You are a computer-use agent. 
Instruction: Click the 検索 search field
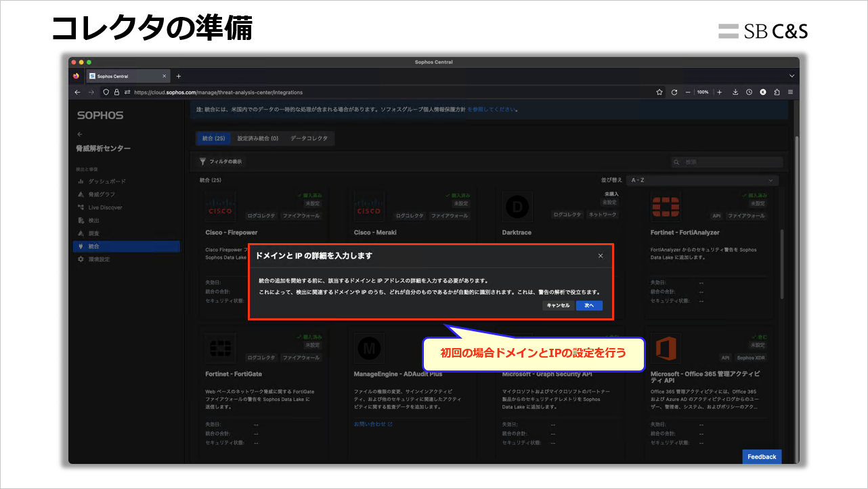(726, 163)
